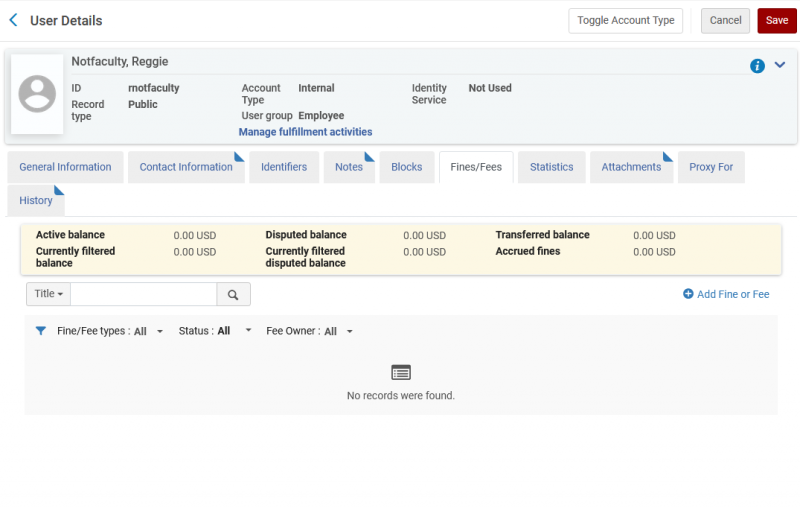This screenshot has width=800, height=508.
Task: Open the Identifiers tab
Action: point(284,167)
